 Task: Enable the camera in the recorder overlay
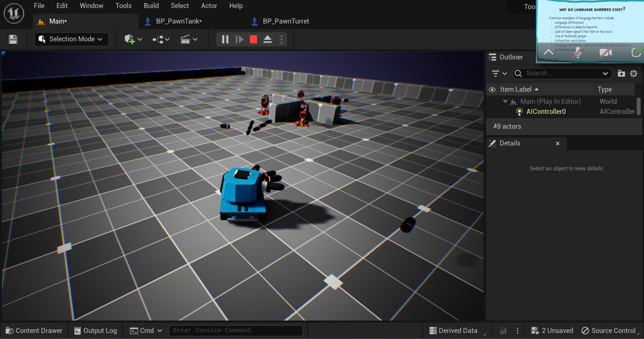click(605, 53)
